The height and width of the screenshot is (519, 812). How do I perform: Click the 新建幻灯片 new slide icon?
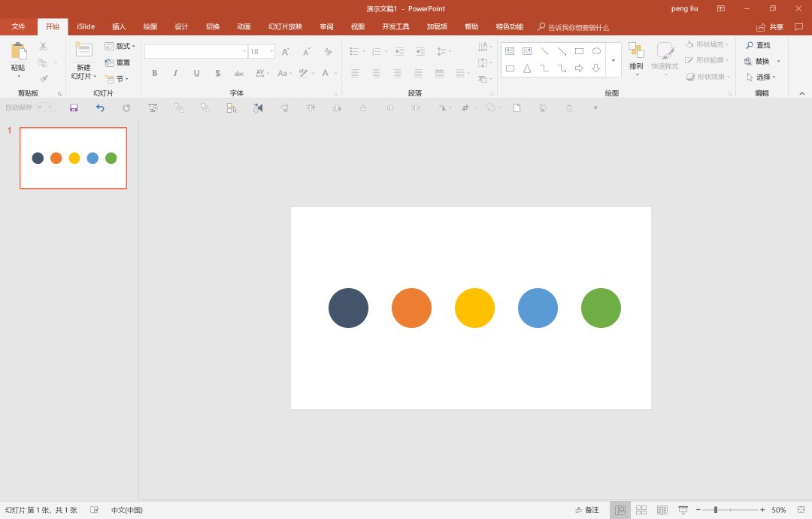tap(83, 51)
